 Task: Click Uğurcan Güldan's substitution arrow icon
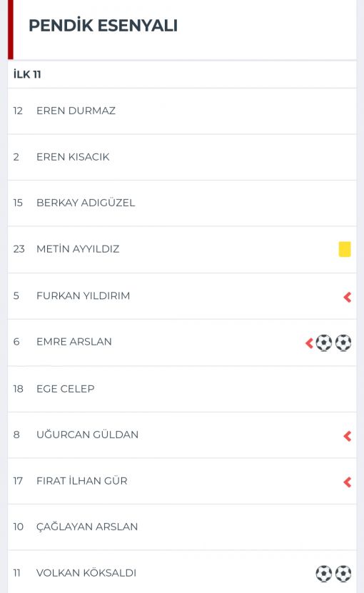pyautogui.click(x=348, y=436)
